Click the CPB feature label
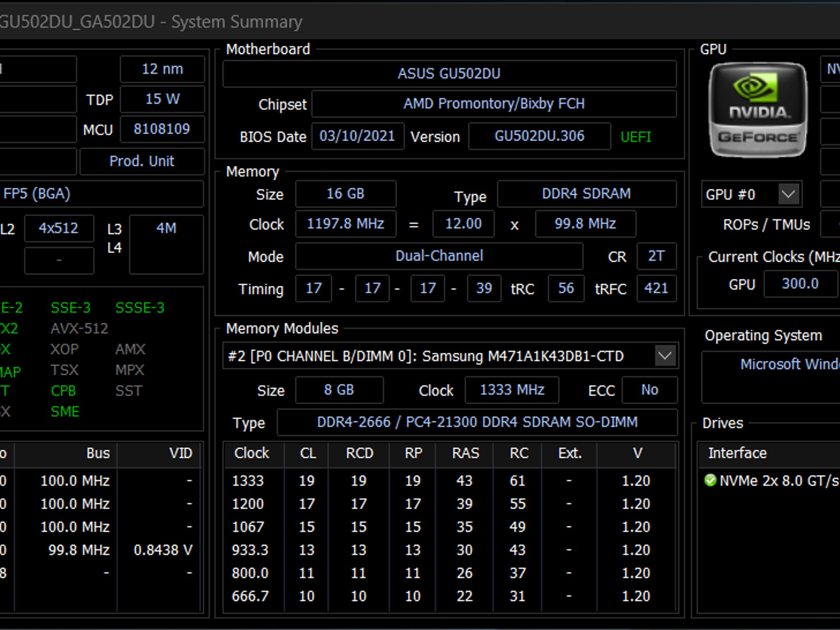Image resolution: width=840 pixels, height=630 pixels. [x=63, y=391]
